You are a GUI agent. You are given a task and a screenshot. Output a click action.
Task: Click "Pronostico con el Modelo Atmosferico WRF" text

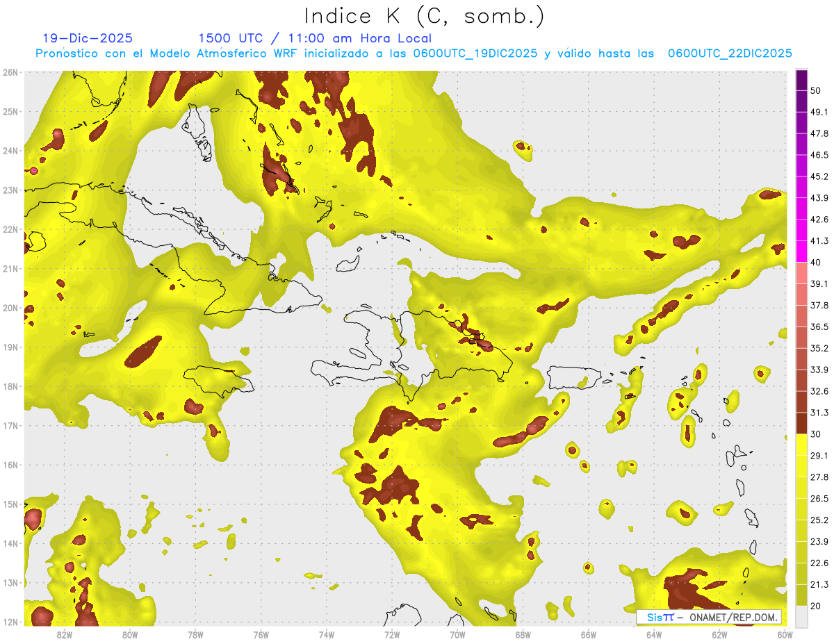coord(168,53)
